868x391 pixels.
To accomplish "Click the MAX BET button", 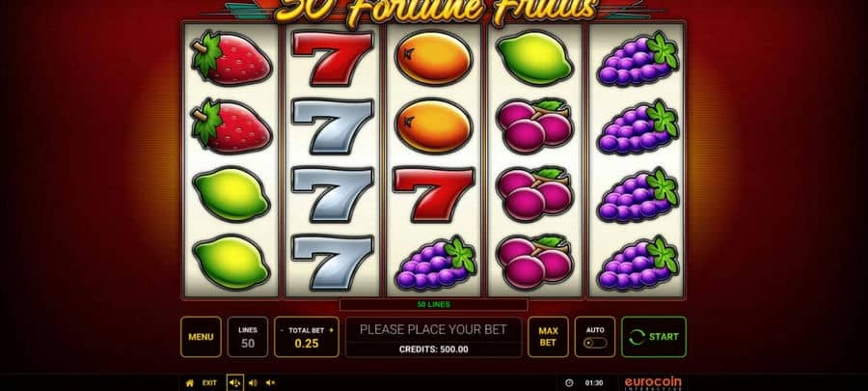I will 548,337.
